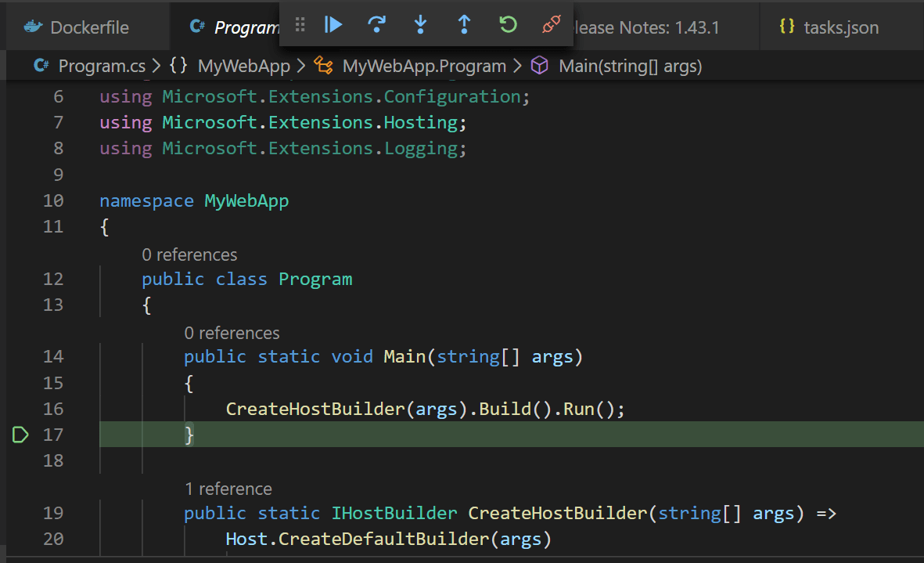Click the Step Into debug icon

(x=420, y=24)
